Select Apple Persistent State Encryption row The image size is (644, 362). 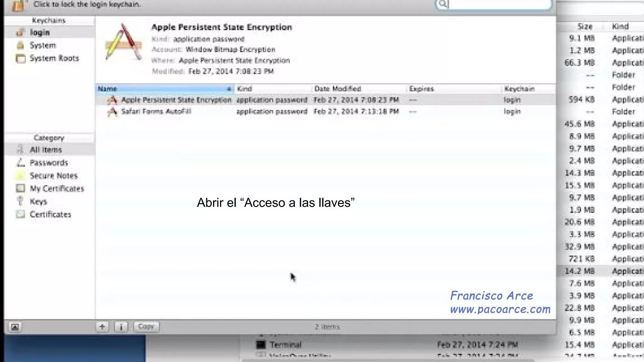[x=326, y=100]
